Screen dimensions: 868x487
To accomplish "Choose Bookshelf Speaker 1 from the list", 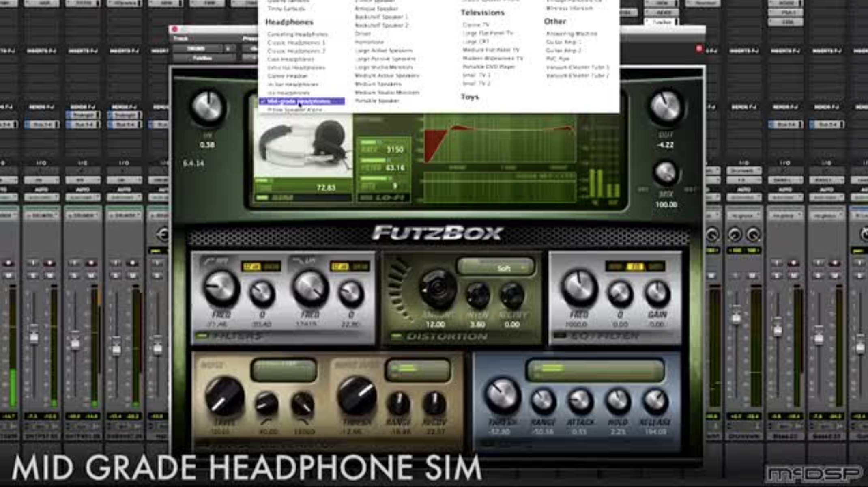I will pos(381,17).
